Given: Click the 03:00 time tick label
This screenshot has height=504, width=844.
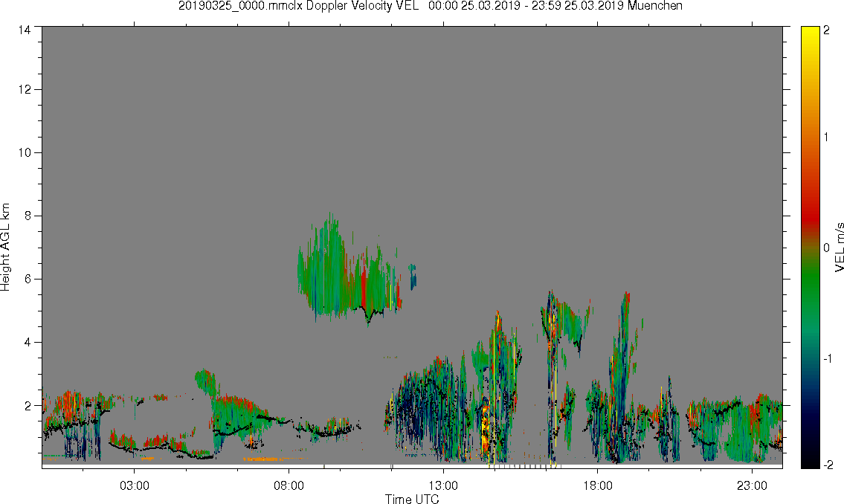Looking at the screenshot, I should pos(134,485).
